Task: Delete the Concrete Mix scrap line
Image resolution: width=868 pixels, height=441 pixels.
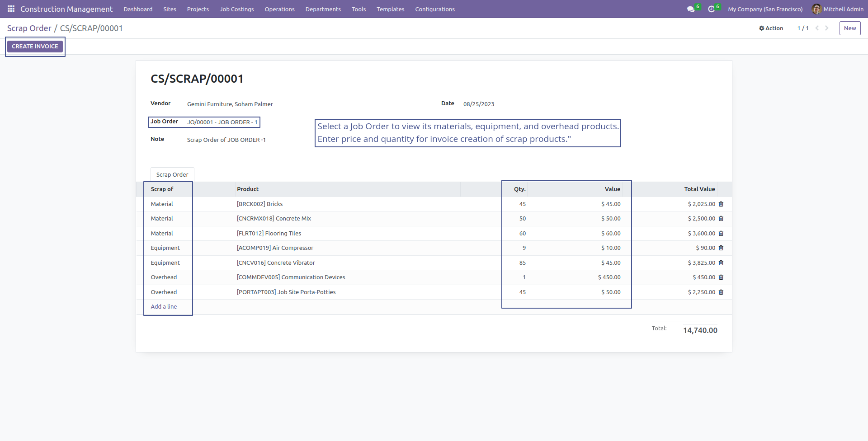Action: [x=721, y=219]
